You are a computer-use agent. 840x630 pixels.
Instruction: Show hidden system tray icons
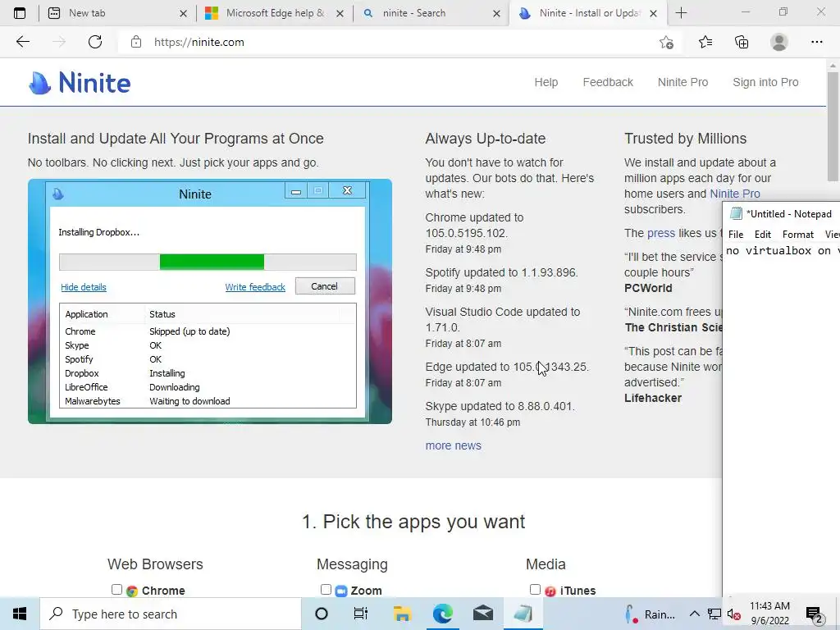click(694, 614)
